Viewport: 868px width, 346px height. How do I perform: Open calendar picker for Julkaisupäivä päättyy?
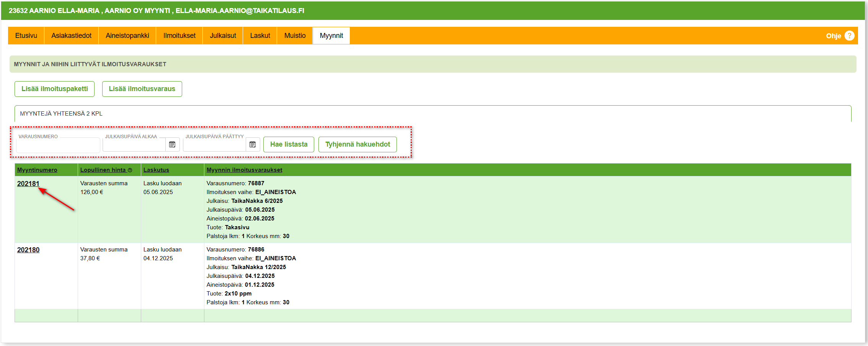253,145
